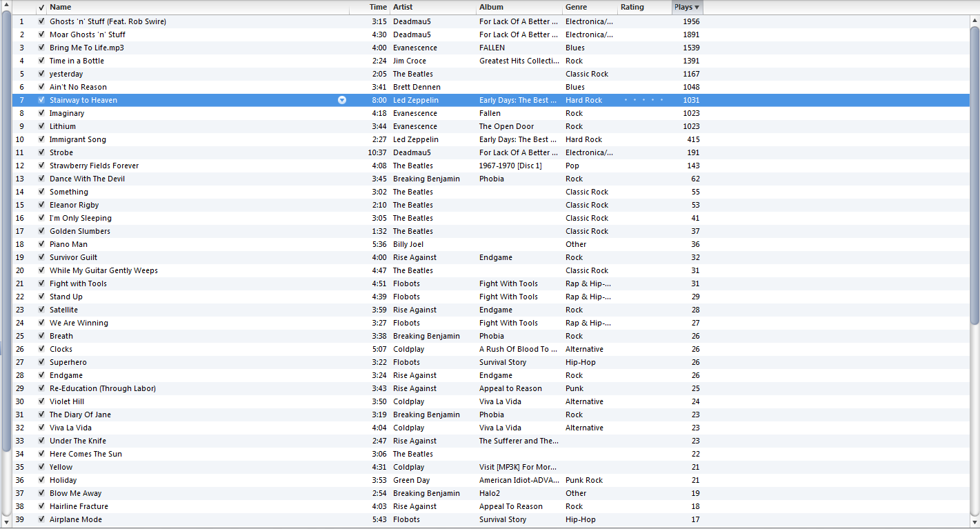Select the song Yellow
980x529 pixels.
(61, 467)
